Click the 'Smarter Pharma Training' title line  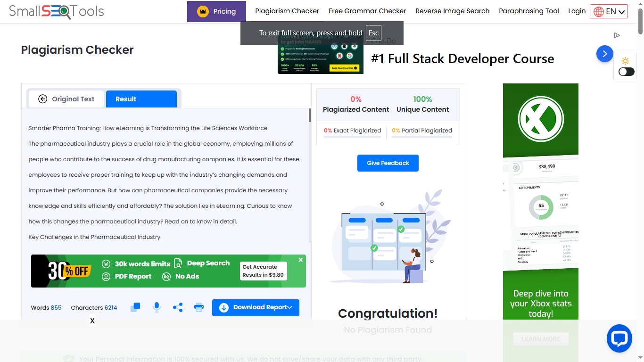148,128
